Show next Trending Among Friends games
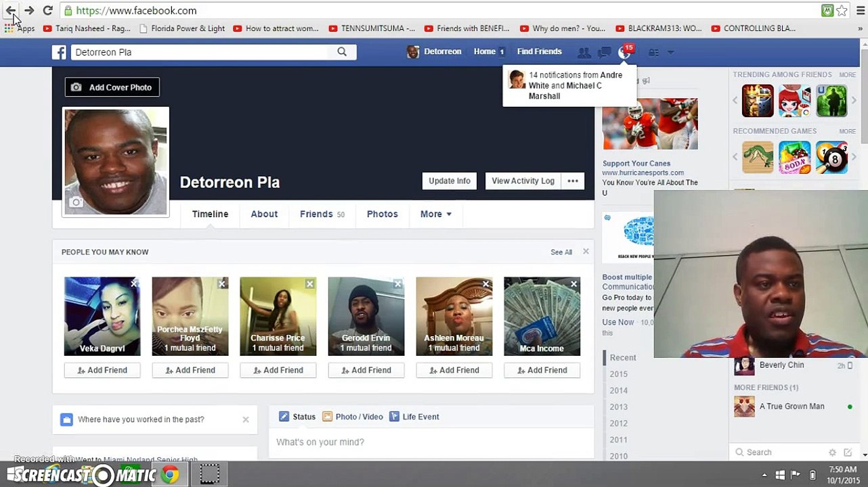The height and width of the screenshot is (487, 868). click(854, 101)
